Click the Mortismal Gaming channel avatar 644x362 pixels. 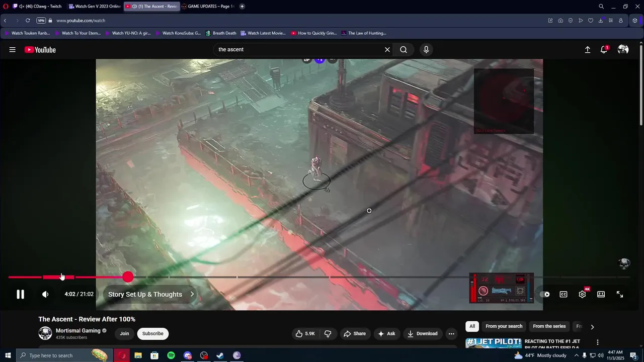tap(45, 333)
